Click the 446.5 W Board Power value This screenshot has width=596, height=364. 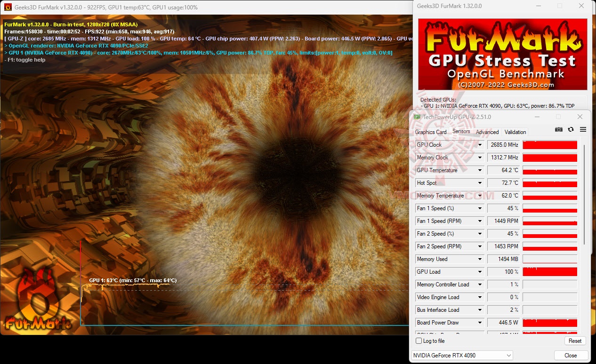click(x=504, y=323)
